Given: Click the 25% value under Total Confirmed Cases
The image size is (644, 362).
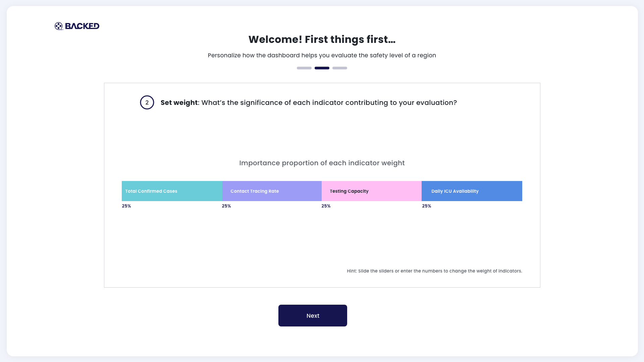Looking at the screenshot, I should 126,206.
